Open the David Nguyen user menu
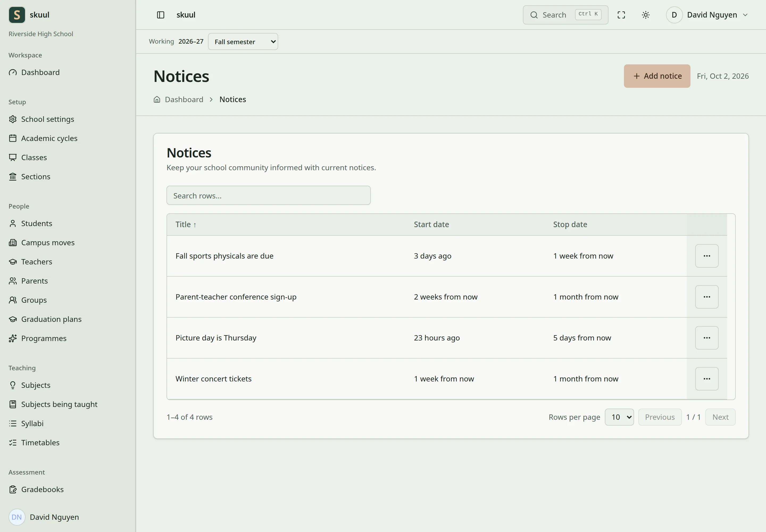 [707, 15]
